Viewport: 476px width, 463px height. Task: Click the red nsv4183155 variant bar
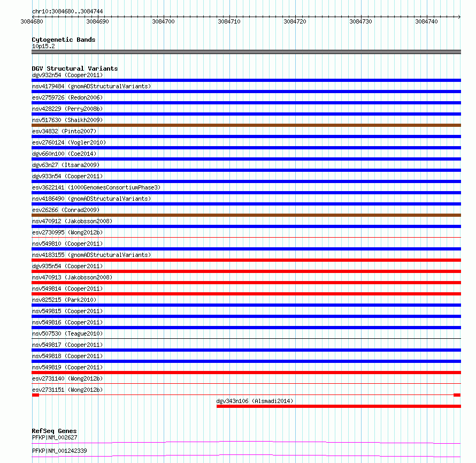(x=246, y=260)
